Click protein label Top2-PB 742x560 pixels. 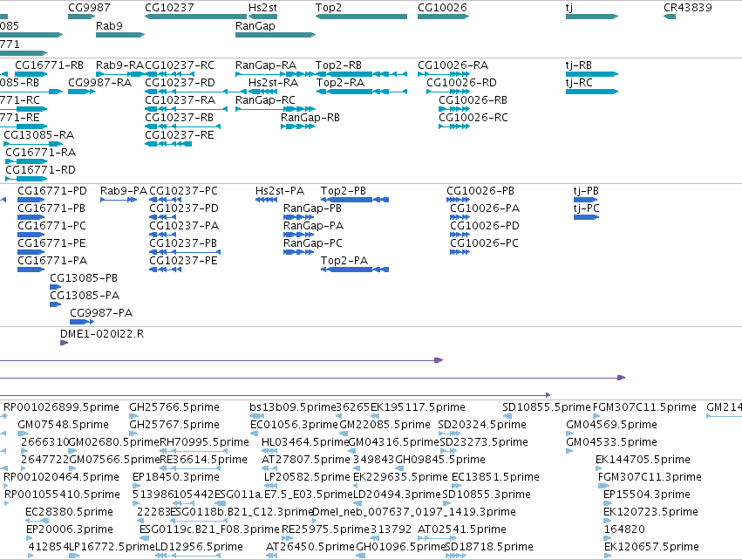344,191
